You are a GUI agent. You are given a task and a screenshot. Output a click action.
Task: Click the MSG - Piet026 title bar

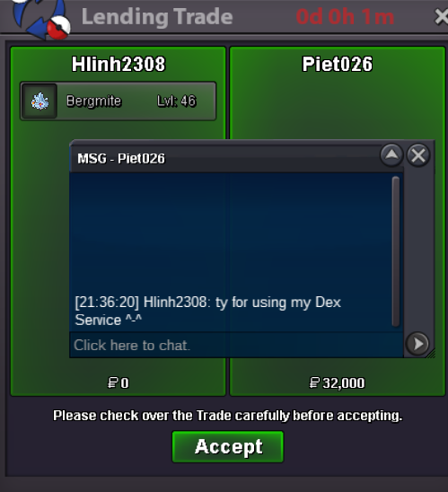point(224,158)
